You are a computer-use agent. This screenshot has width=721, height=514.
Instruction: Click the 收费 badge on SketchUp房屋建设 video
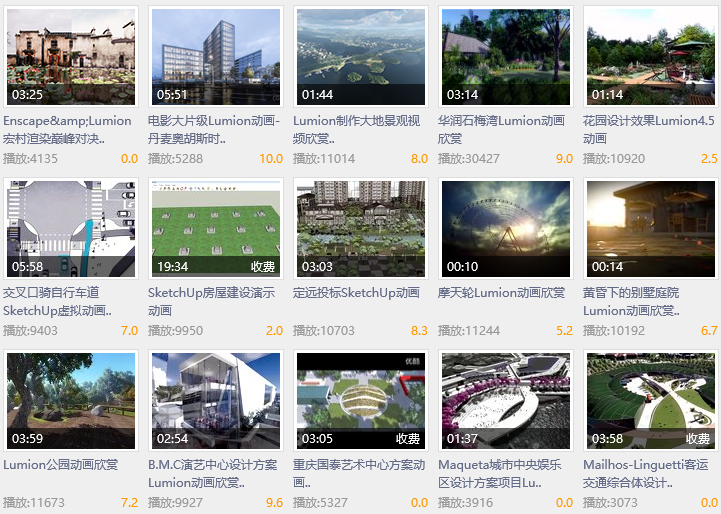263,267
